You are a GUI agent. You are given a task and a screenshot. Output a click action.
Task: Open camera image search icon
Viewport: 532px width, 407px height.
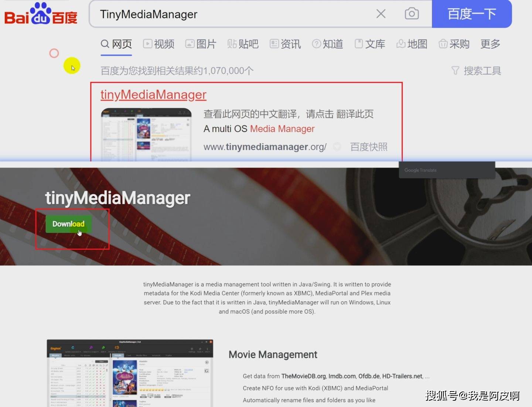click(412, 14)
